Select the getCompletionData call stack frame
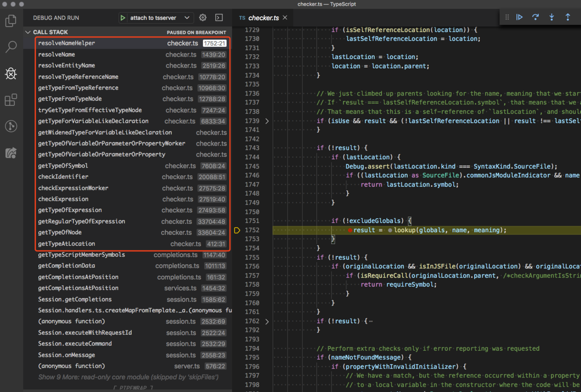 67,266
